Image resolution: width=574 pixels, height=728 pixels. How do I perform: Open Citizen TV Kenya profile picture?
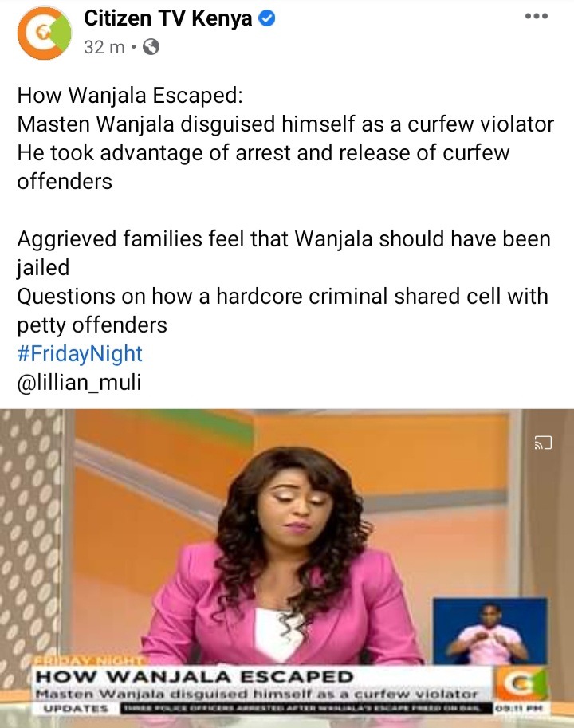pos(44,33)
